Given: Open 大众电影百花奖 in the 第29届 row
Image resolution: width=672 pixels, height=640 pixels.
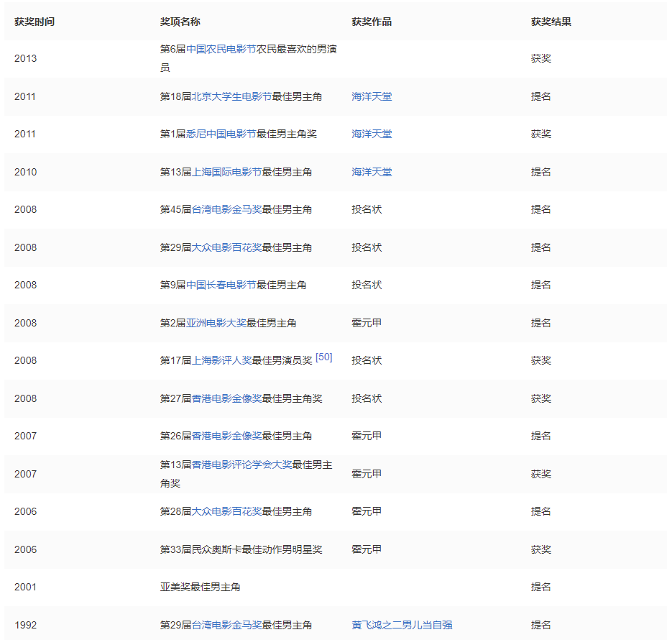Looking at the screenshot, I should (x=226, y=247).
